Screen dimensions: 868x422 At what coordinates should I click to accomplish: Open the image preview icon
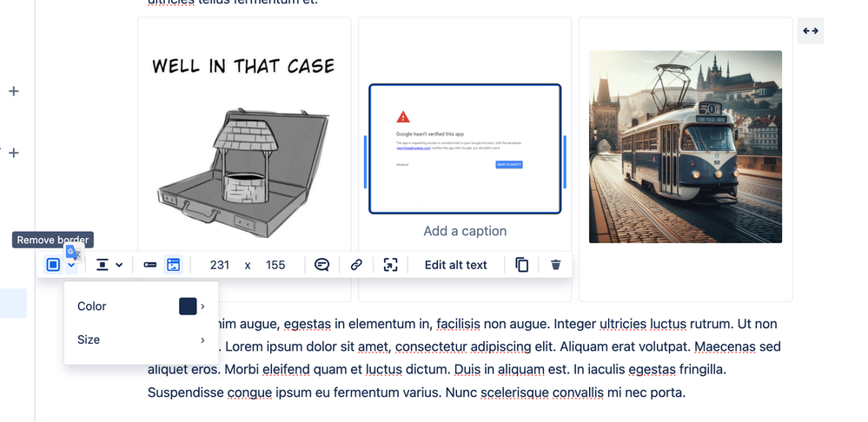pyautogui.click(x=391, y=265)
